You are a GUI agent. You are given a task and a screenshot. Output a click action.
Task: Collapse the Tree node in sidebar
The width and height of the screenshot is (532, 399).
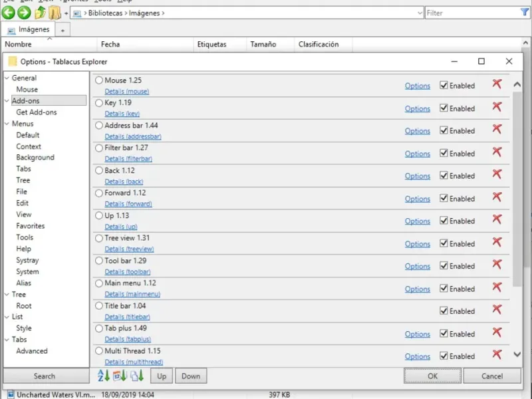pos(7,295)
